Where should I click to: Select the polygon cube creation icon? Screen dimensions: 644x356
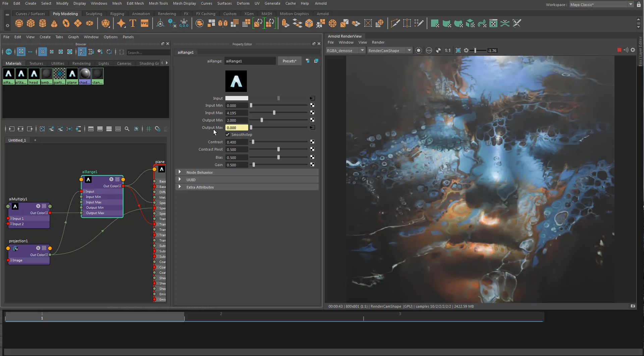[x=31, y=23]
